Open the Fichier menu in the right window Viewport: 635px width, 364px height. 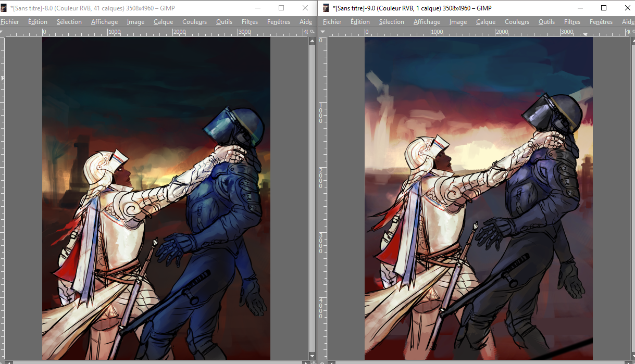332,22
